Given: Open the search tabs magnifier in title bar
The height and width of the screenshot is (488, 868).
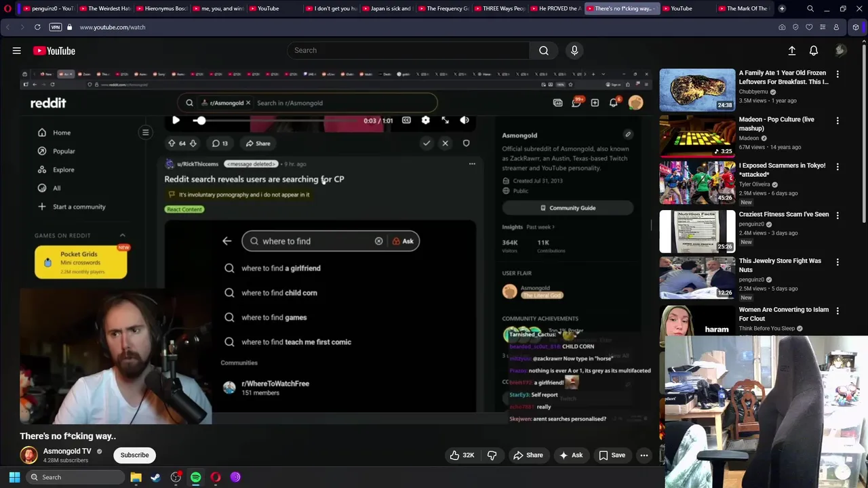Looking at the screenshot, I should pyautogui.click(x=810, y=9).
